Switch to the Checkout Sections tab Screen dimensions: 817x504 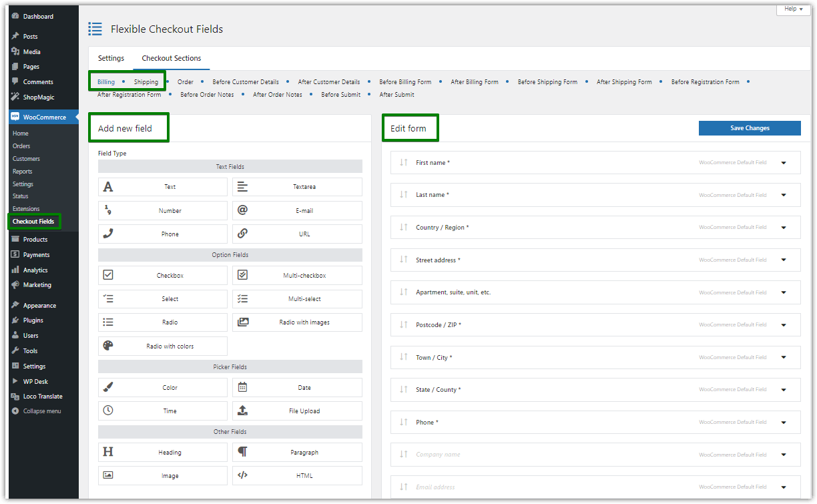(x=172, y=58)
